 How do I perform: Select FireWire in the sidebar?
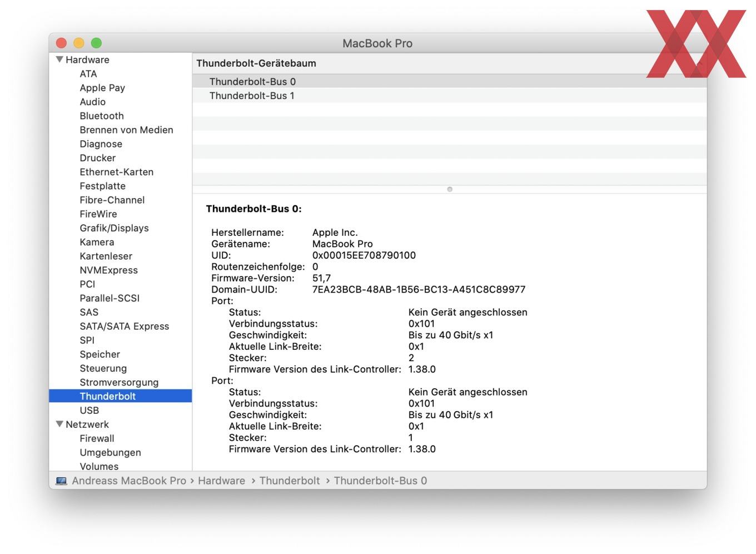(98, 214)
